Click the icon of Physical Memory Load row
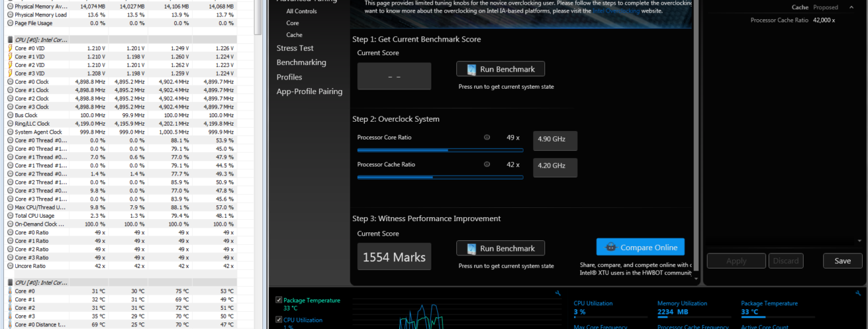Viewport: 868px width, 329px height. pyautogui.click(x=9, y=14)
